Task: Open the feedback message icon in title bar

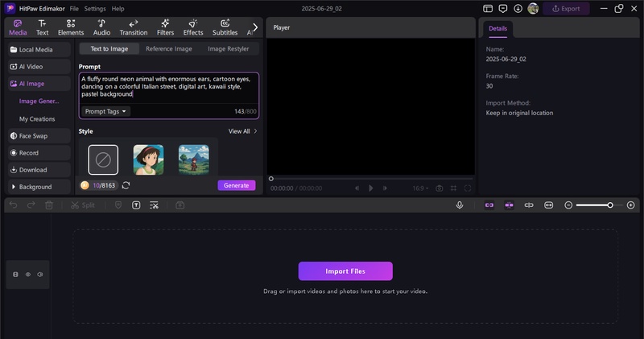Action: (502, 8)
